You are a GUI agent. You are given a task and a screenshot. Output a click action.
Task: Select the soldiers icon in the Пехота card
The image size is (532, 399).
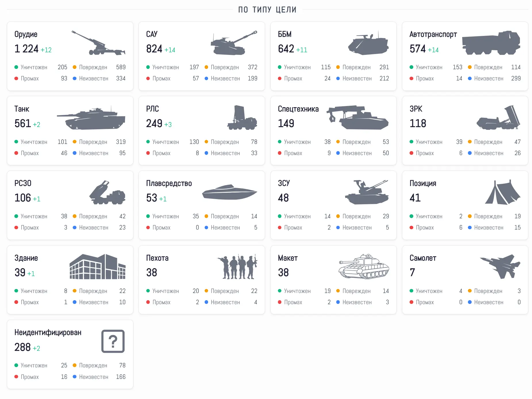pyautogui.click(x=237, y=267)
